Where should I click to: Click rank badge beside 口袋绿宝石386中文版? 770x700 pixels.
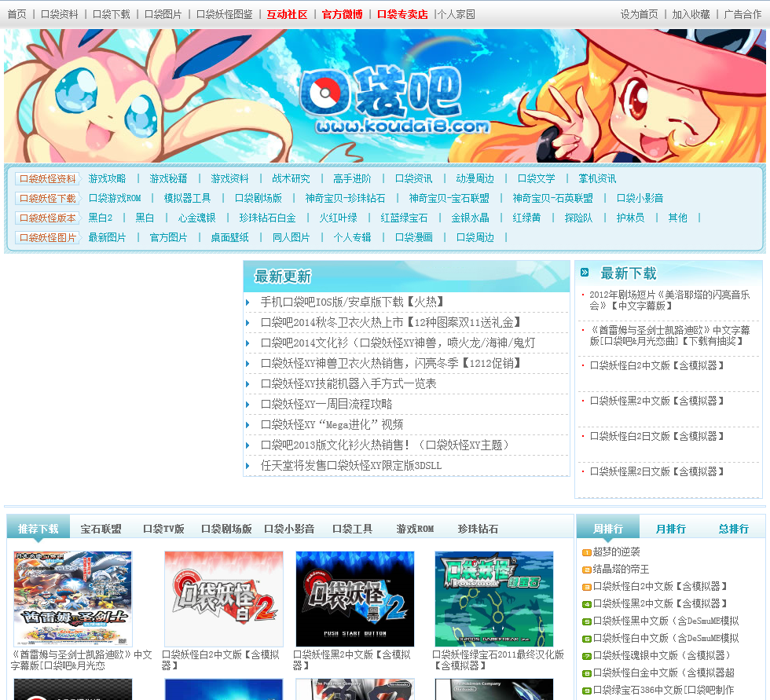(x=586, y=691)
